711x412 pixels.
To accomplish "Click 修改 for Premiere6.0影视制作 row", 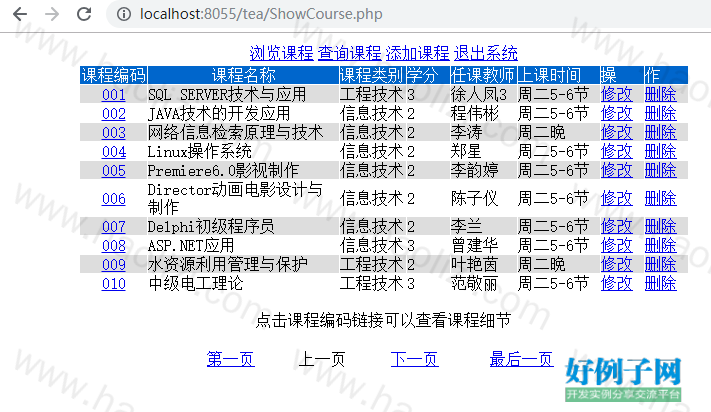I will point(616,171).
